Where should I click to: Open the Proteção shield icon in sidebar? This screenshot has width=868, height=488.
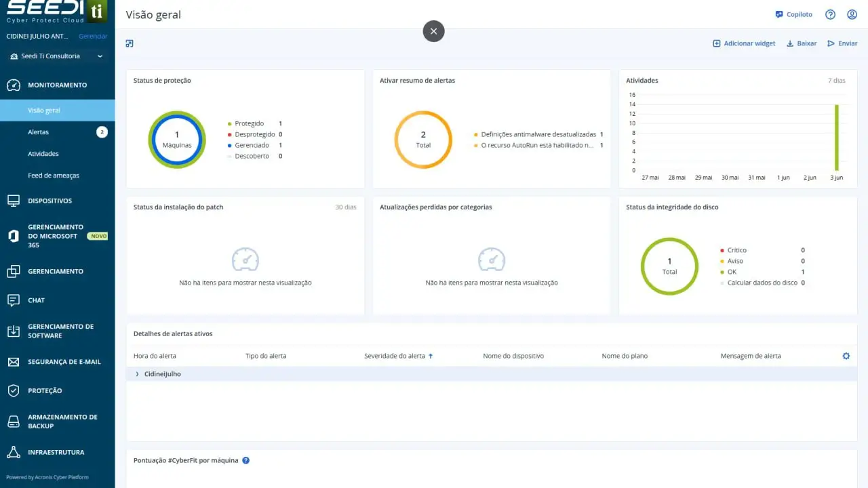(x=14, y=390)
